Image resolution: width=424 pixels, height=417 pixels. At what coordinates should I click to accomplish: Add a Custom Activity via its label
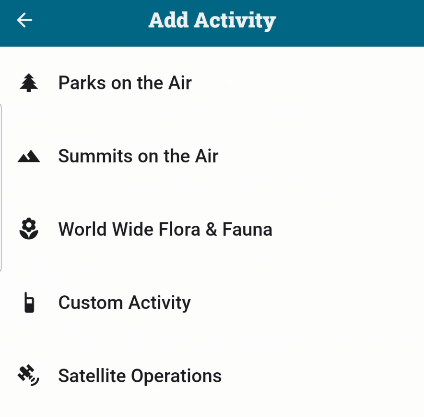click(125, 303)
